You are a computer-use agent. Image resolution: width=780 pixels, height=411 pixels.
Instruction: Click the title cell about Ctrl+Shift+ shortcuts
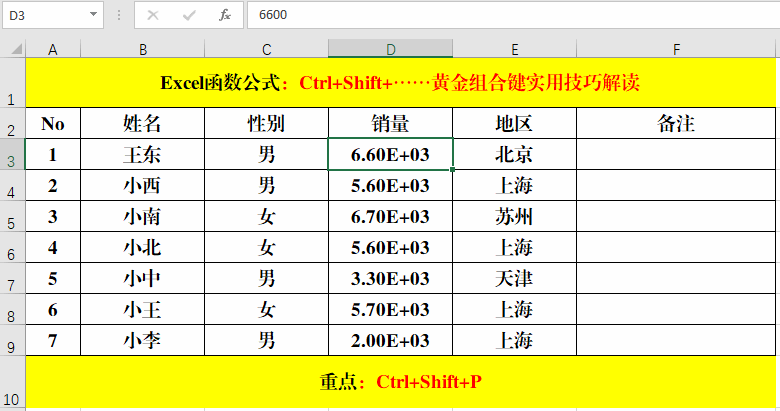click(400, 83)
